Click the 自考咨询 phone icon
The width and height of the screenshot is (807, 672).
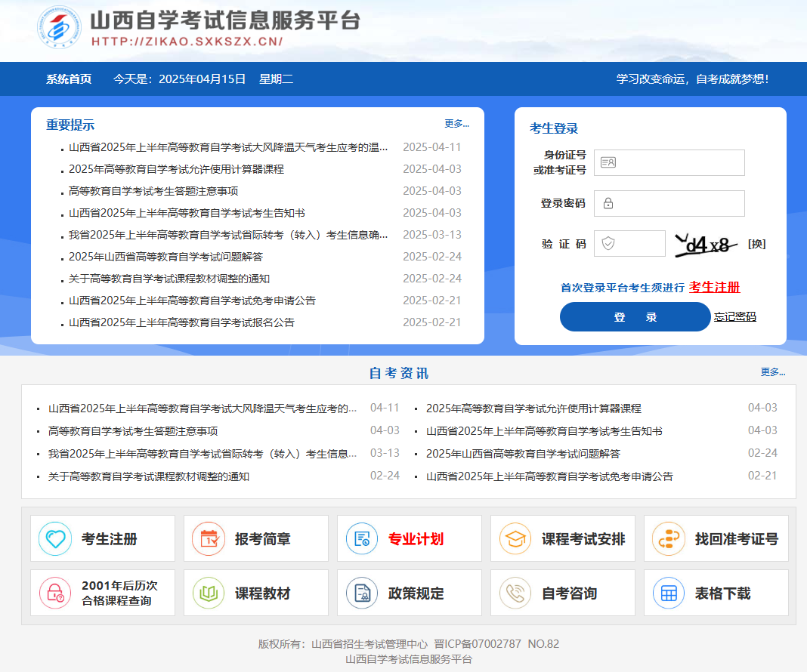point(515,592)
